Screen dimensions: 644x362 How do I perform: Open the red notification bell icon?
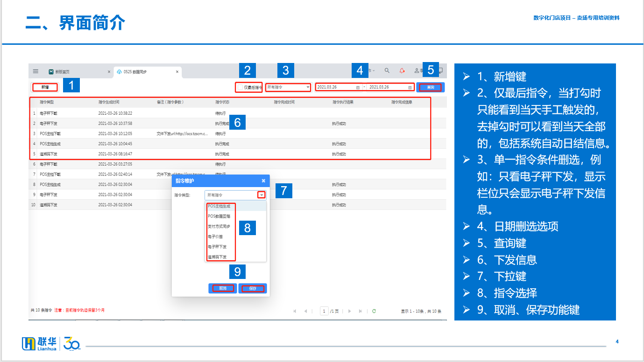pyautogui.click(x=402, y=70)
